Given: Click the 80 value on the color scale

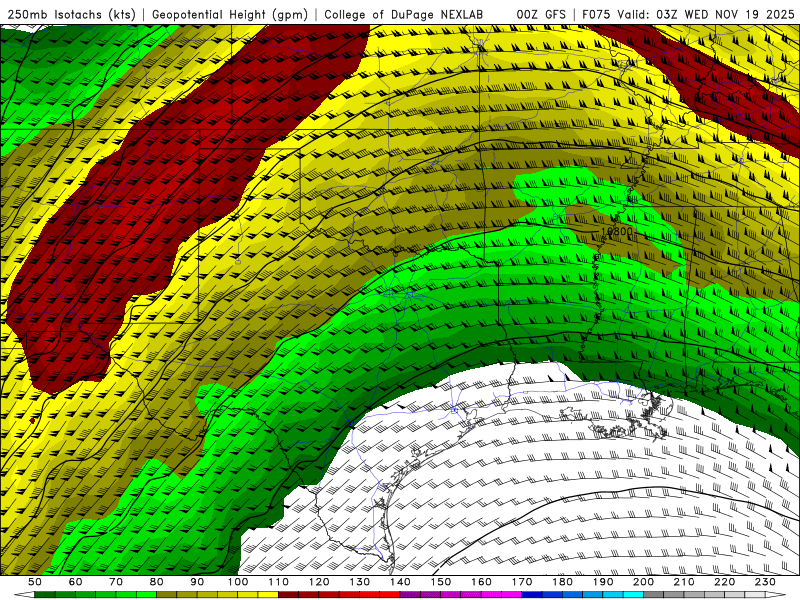Looking at the screenshot, I should pyautogui.click(x=156, y=582).
